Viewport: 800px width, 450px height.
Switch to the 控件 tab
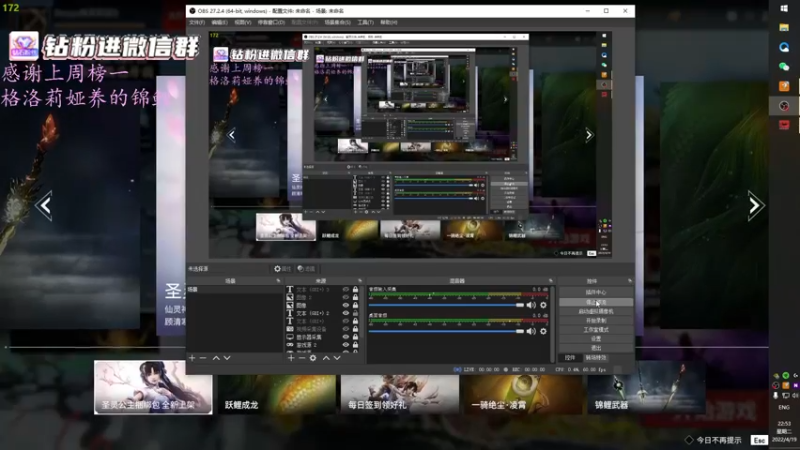click(570, 358)
